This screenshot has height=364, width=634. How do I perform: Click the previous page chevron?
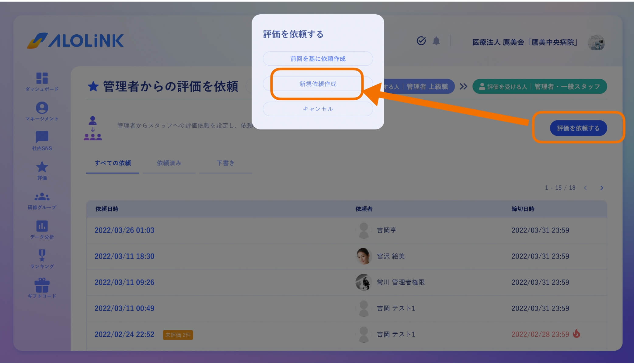(x=586, y=188)
